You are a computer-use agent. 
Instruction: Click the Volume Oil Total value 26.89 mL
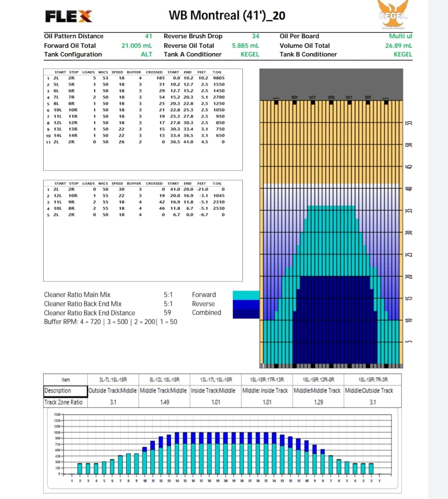(x=398, y=46)
